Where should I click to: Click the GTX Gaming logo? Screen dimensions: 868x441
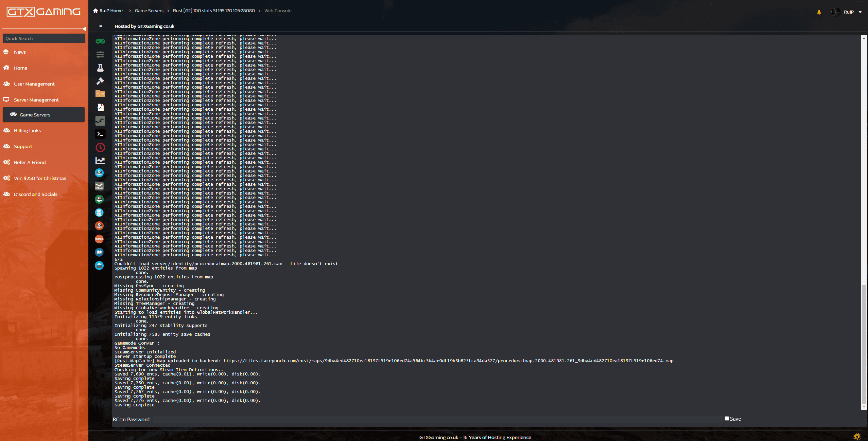[44, 12]
